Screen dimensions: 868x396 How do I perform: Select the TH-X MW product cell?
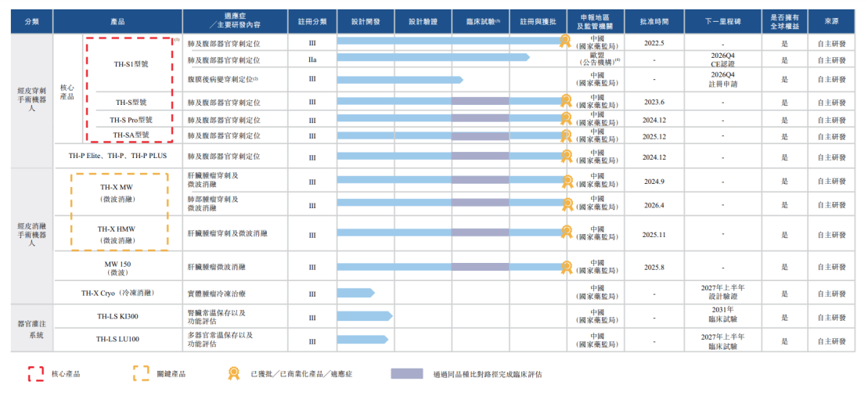pos(117,193)
